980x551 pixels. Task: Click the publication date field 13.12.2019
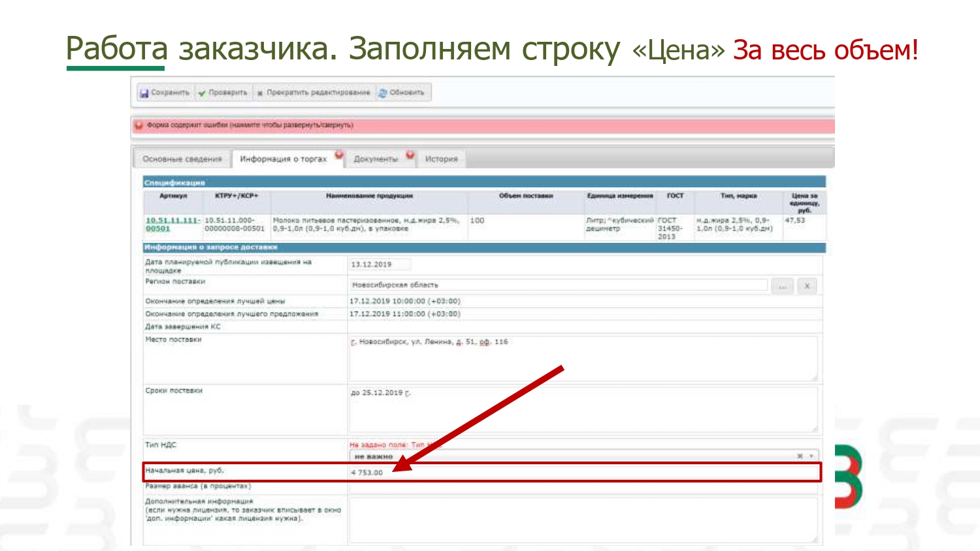[x=379, y=264]
